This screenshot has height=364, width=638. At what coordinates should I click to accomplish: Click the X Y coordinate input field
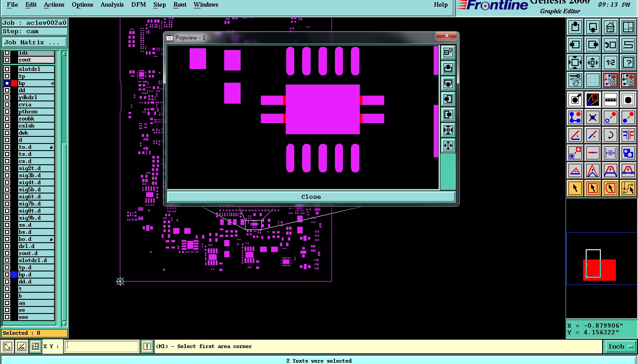click(102, 346)
